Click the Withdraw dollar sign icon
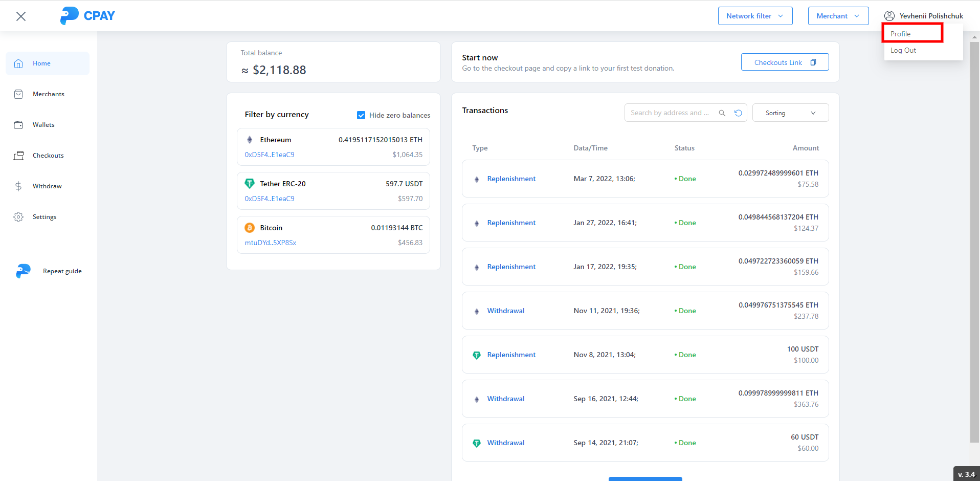The width and height of the screenshot is (980, 481). [x=18, y=186]
